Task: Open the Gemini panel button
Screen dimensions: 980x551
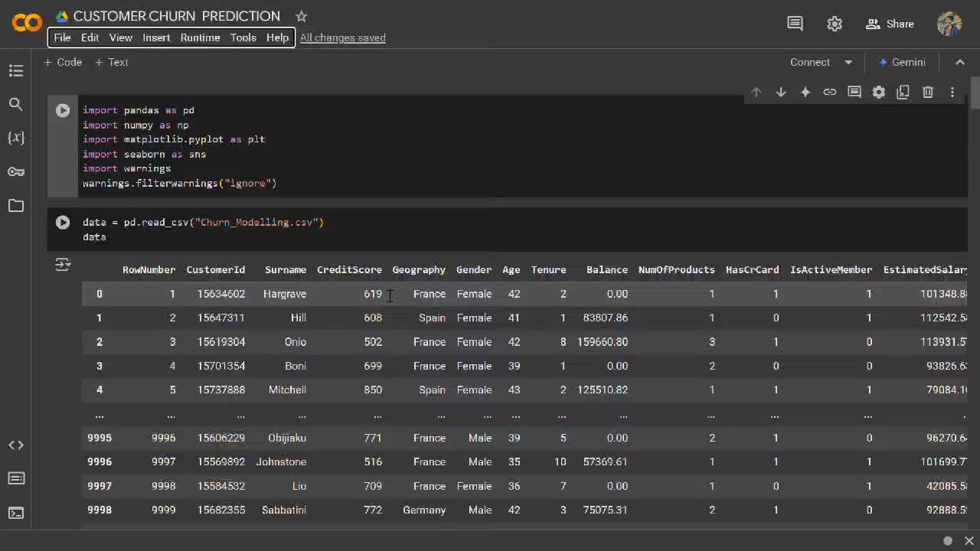Action: point(902,62)
